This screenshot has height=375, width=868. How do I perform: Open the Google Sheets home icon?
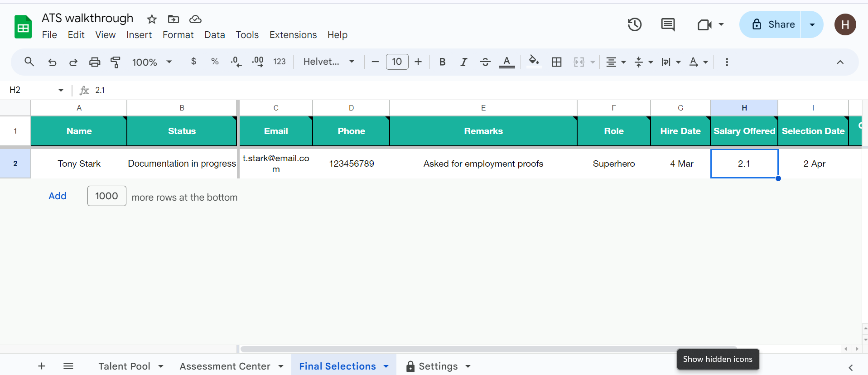click(x=23, y=26)
